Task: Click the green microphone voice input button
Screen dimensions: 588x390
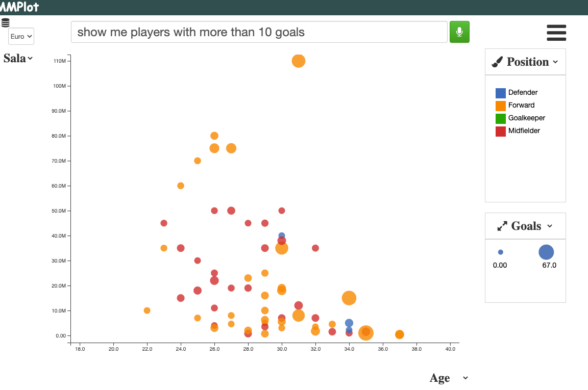Action: coord(459,32)
